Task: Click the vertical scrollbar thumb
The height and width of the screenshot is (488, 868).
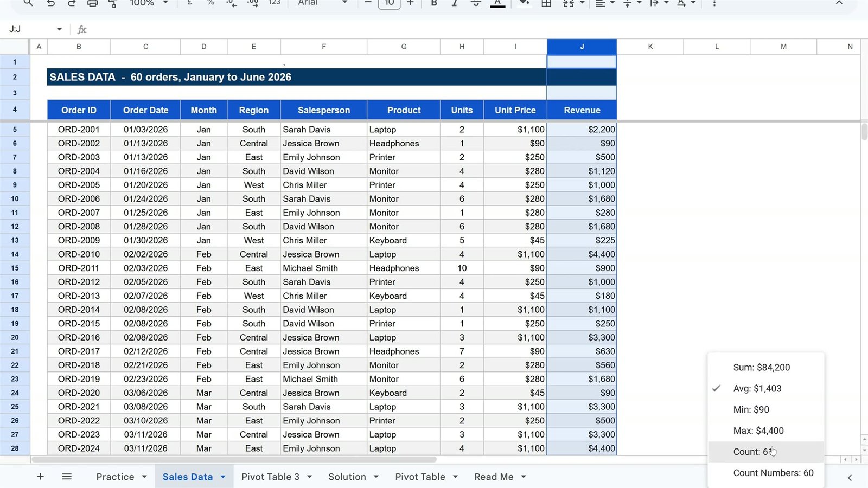Action: (864, 131)
